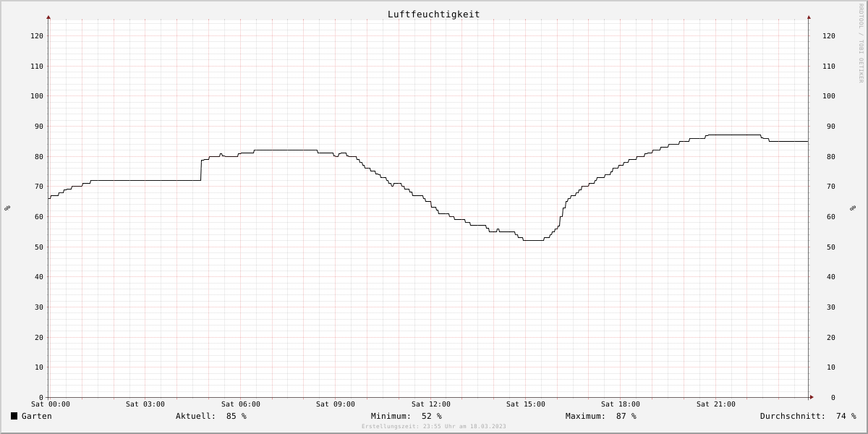Click the left axis label 120
This screenshot has width=868, height=434.
[37, 35]
